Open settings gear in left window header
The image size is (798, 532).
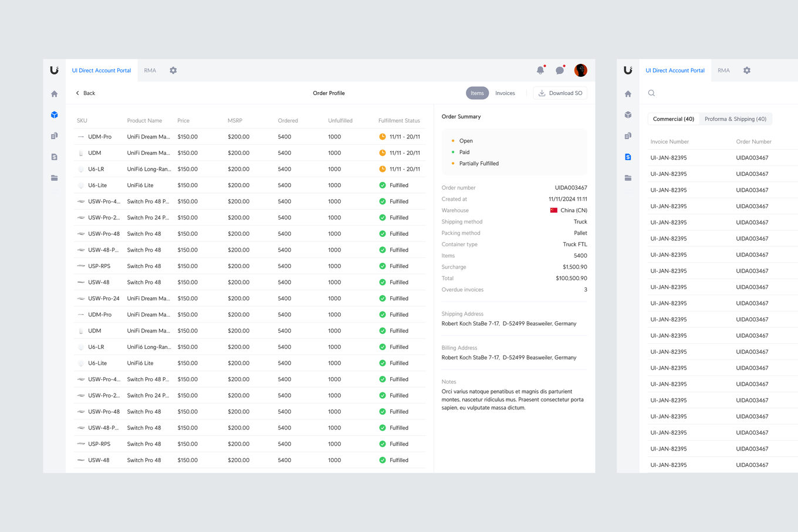(173, 70)
